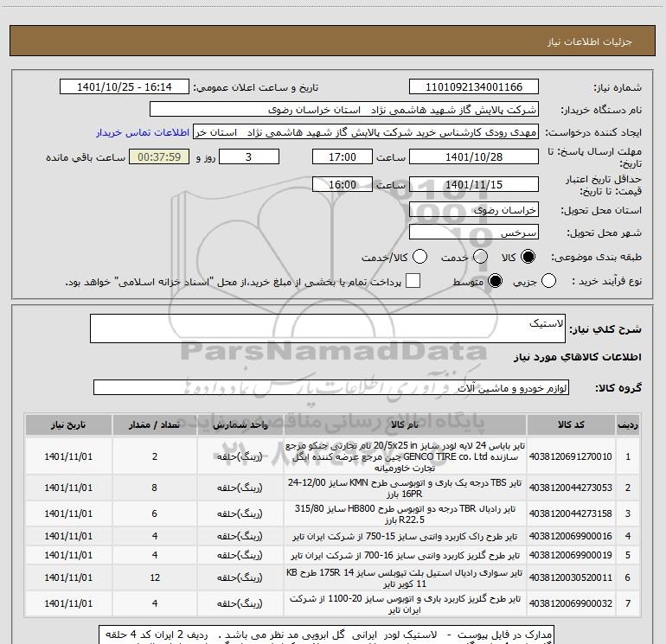
Task: Click the نام کالا column header
Action: pyautogui.click(x=405, y=425)
